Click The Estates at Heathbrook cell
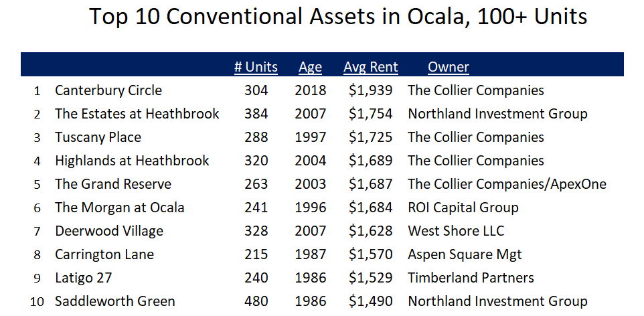Viewport: 644px width, 316px height. tap(137, 114)
